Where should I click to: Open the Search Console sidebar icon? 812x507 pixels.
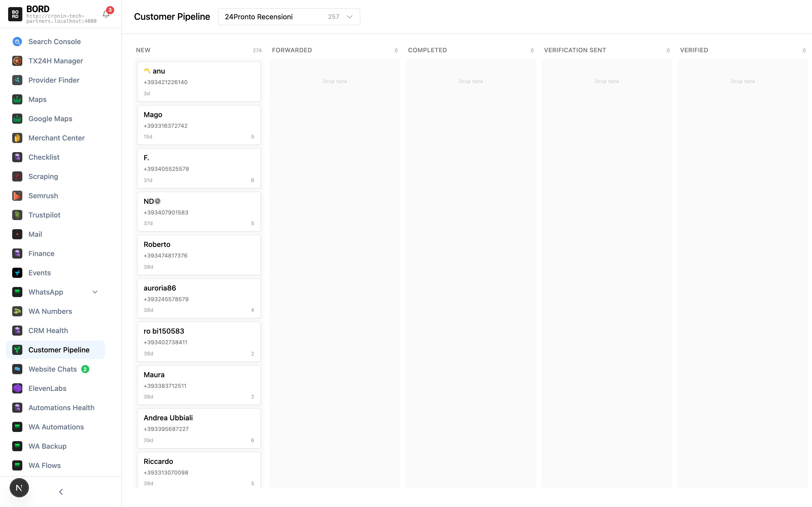17,42
